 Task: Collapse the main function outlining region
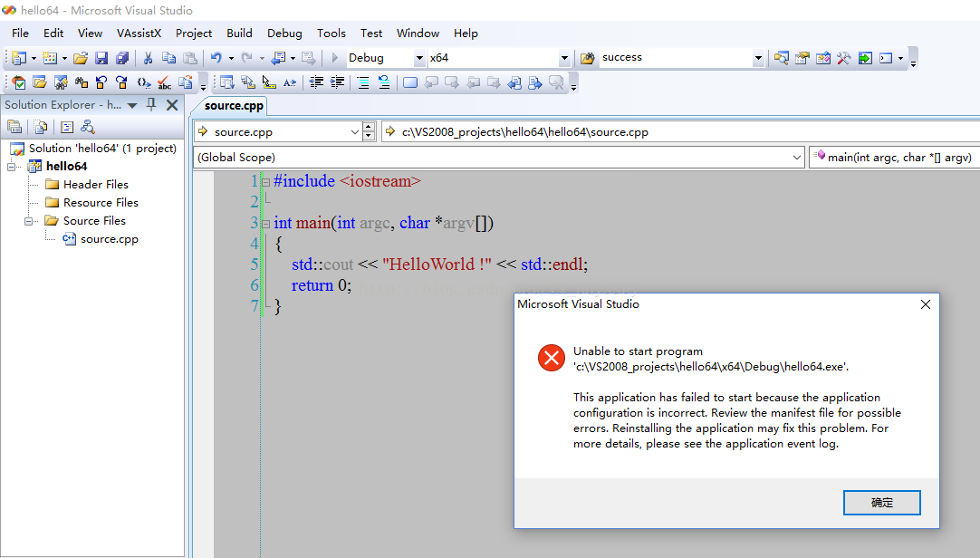(265, 224)
